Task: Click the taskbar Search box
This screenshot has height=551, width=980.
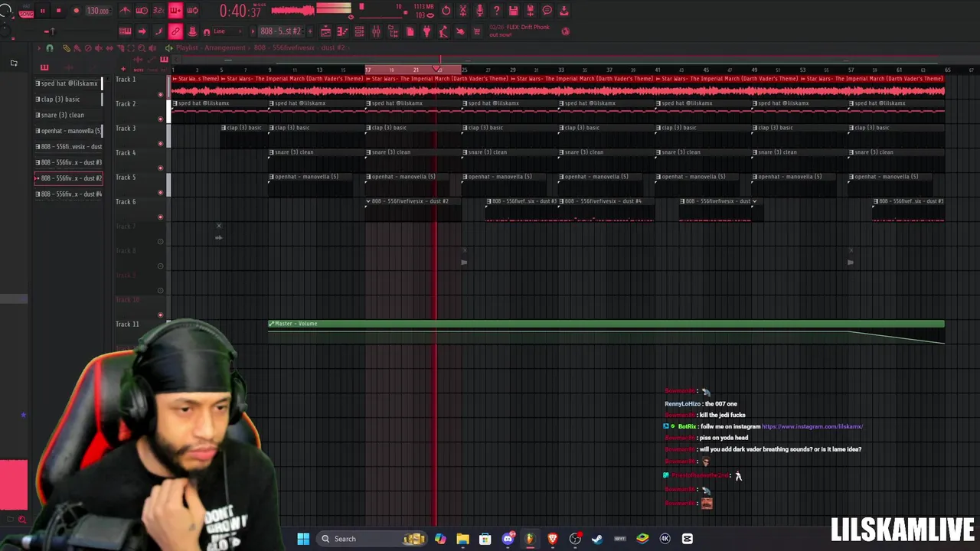Action: tap(372, 539)
